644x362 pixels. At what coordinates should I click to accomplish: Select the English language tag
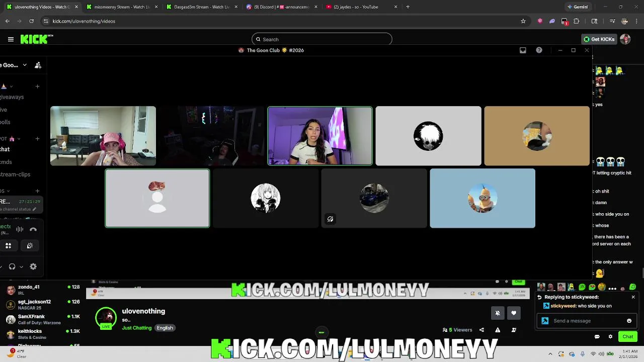[x=165, y=328]
